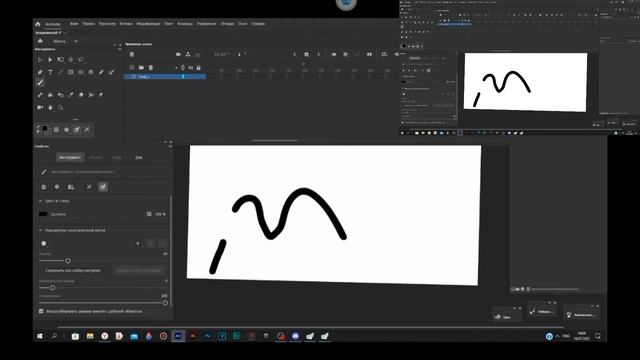Image resolution: width=640 pixels, height=360 pixels.
Task: Open the edit toolbar three-dots button
Action: (x=76, y=119)
